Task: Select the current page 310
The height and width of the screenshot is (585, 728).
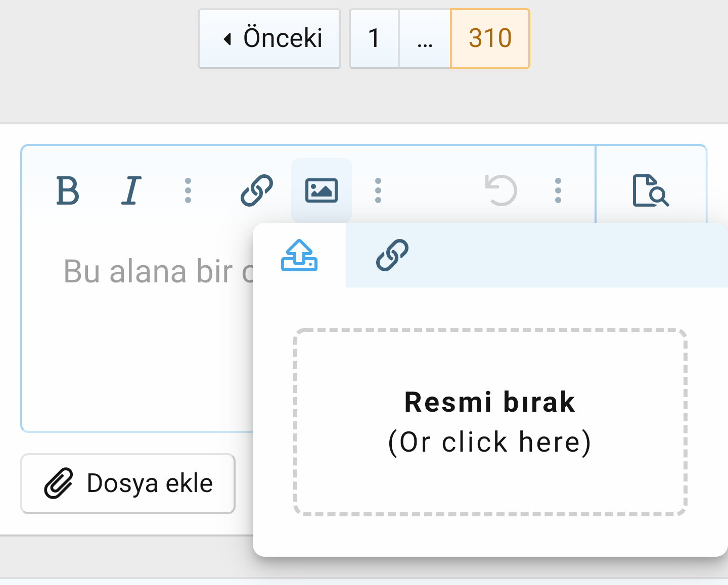Action: (x=489, y=37)
